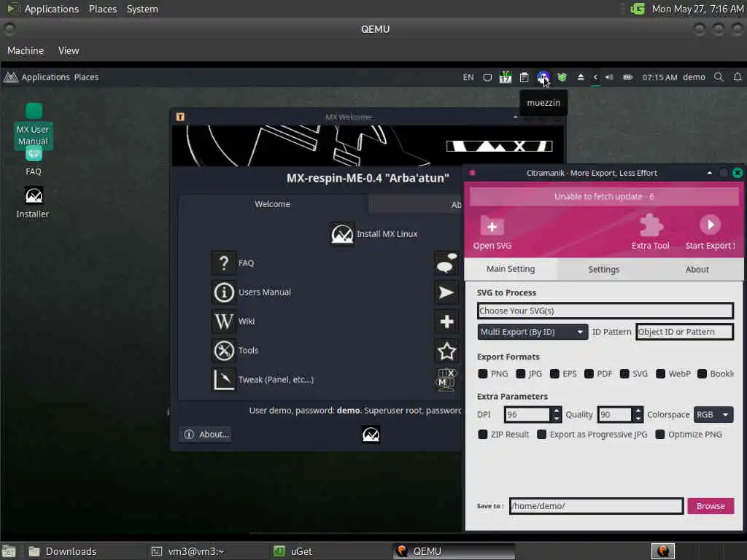Screen dimensions: 747x560
Task: Increase the DPI value with up arrow
Action: click(556, 411)
